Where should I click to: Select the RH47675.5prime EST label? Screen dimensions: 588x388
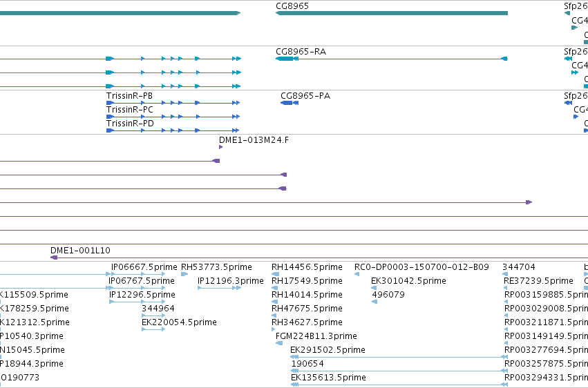click(x=307, y=309)
